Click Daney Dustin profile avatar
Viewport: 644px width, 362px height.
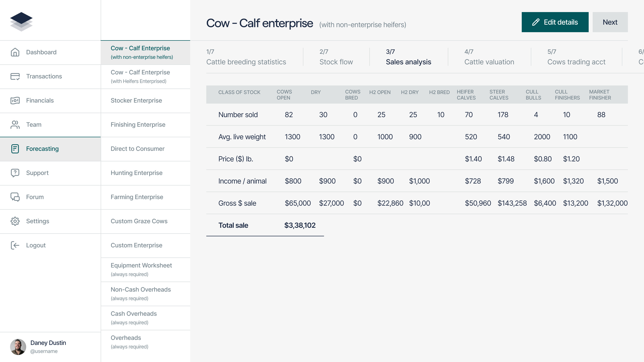click(18, 347)
